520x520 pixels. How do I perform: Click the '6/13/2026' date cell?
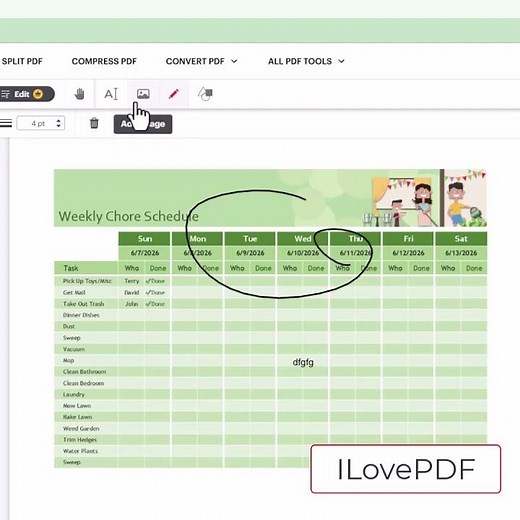coord(461,253)
